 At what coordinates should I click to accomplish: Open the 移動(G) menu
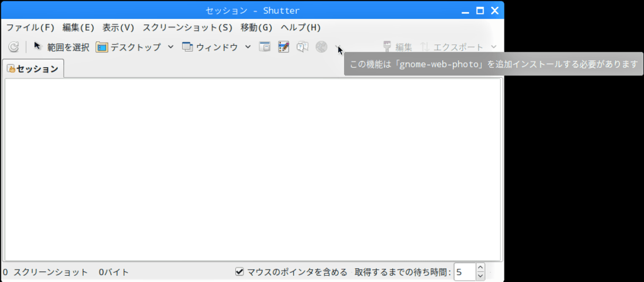tap(257, 28)
